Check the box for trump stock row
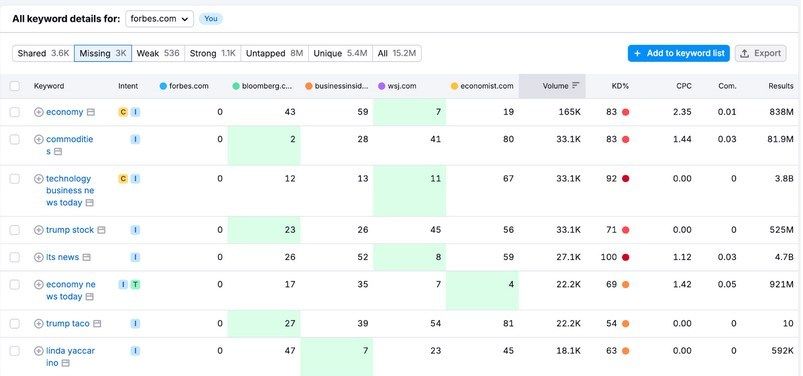Viewport: 803px width, 376px height. 15,230
